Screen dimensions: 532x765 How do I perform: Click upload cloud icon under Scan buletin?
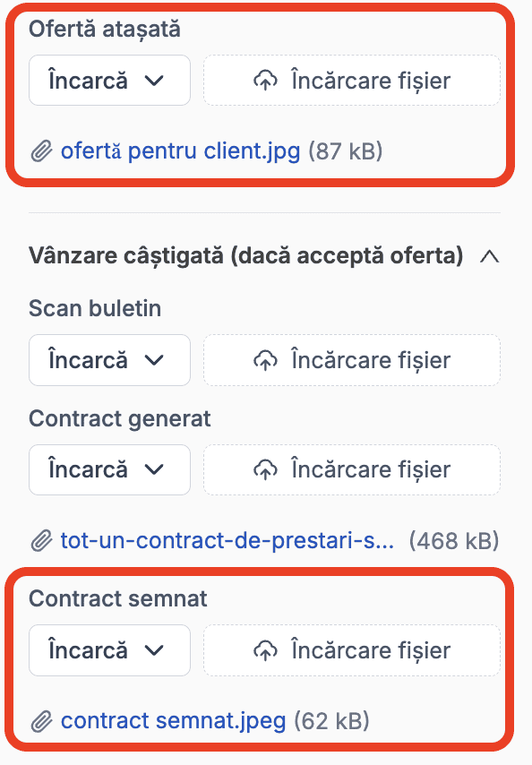[265, 360]
